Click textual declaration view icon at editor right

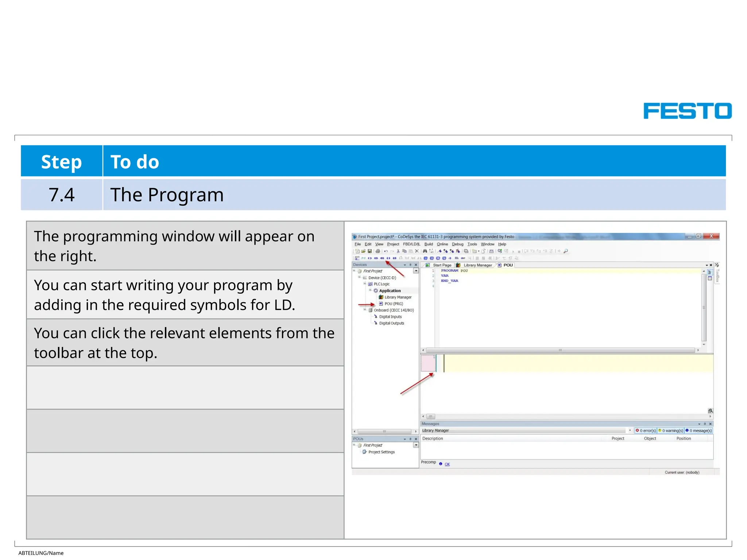(710, 272)
